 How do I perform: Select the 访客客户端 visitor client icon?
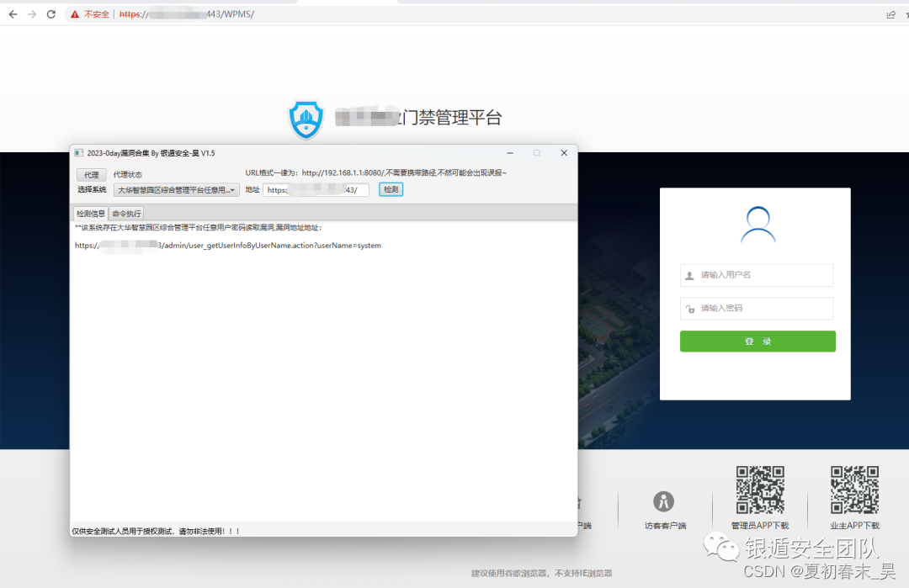(x=664, y=500)
